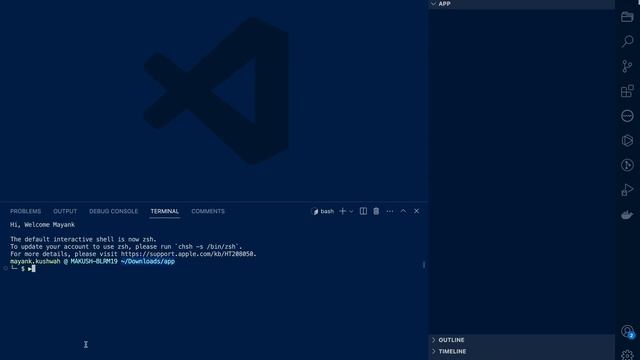Open the Extensions view icon
Screen dimensions: 640x360
point(627,91)
